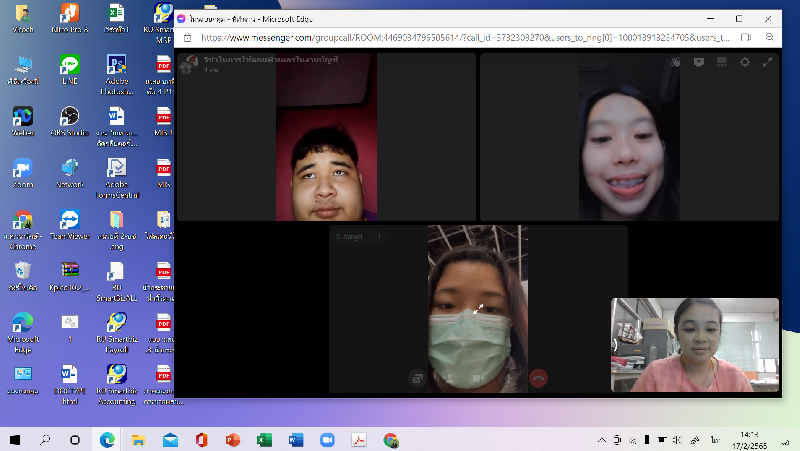Open the chat message panel icon
Viewport: 800px width, 451px height.
[699, 62]
